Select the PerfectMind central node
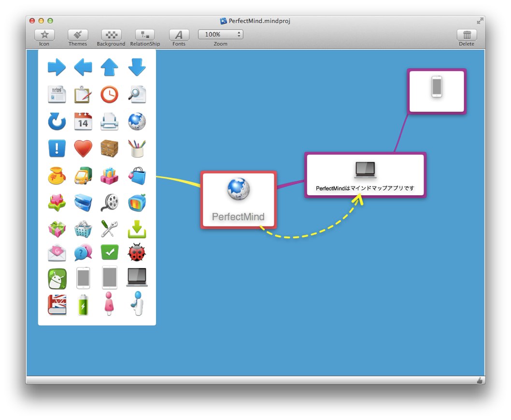 (239, 200)
